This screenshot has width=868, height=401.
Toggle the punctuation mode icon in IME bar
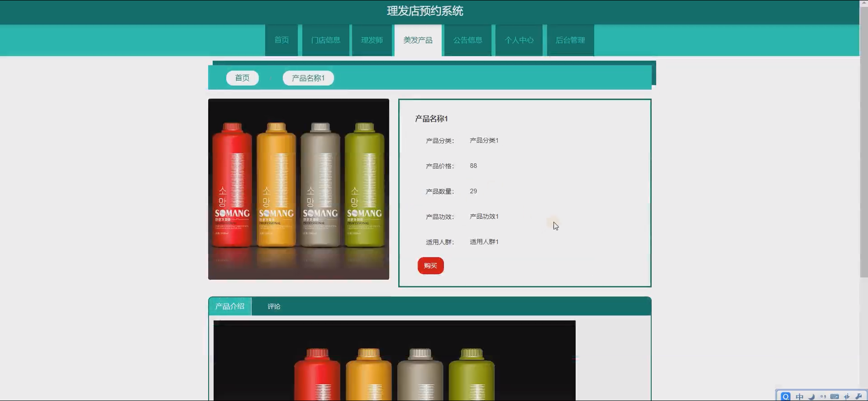click(823, 396)
